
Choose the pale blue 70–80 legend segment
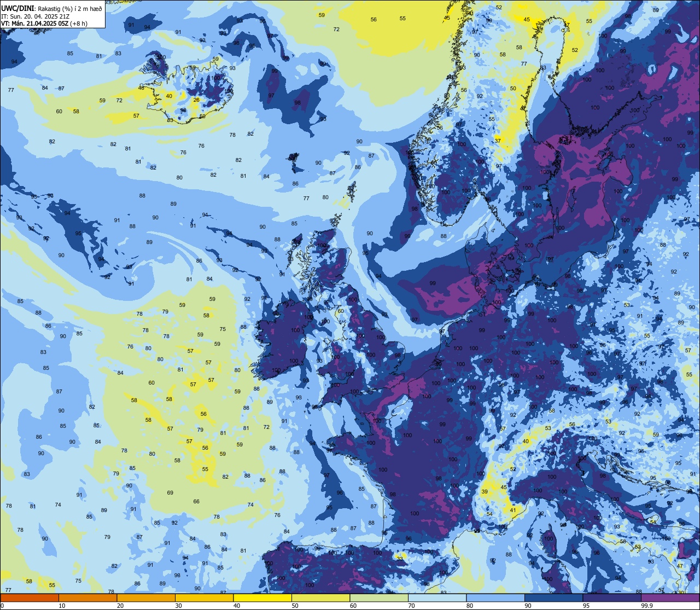pyautogui.click(x=437, y=597)
